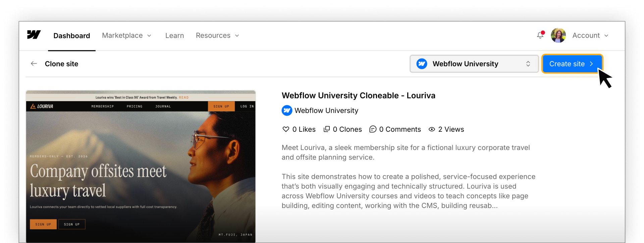Click the 0 Comments count

(x=400, y=129)
